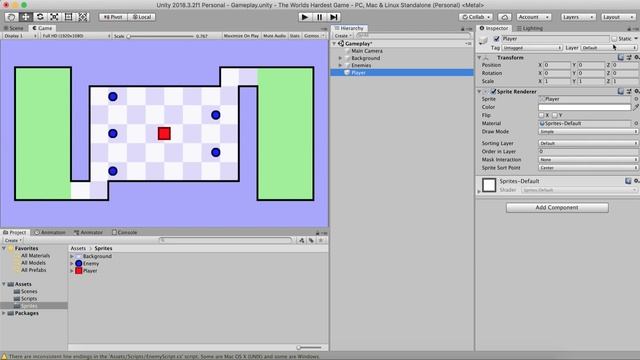This screenshot has height=360, width=640.
Task: Open the Gizmos dropdown
Action: tap(314, 36)
